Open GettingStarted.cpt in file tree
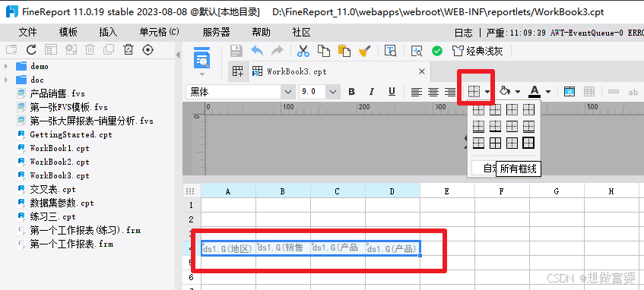644x290 pixels. 71,134
